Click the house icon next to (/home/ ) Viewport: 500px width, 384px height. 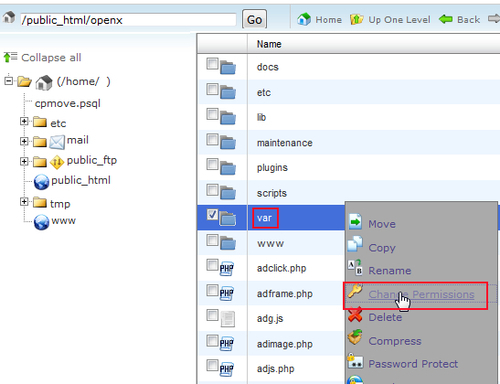(x=44, y=82)
